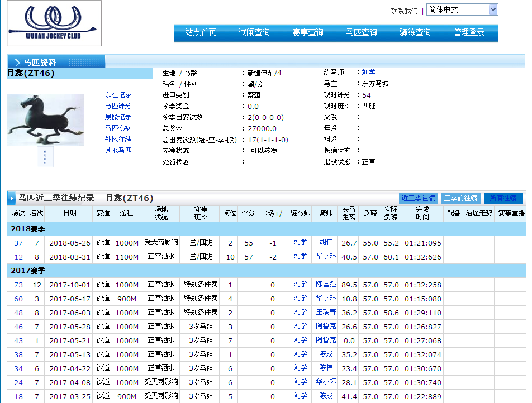
Task: Open race number 37 from 2018-05-26
Action: (x=18, y=243)
